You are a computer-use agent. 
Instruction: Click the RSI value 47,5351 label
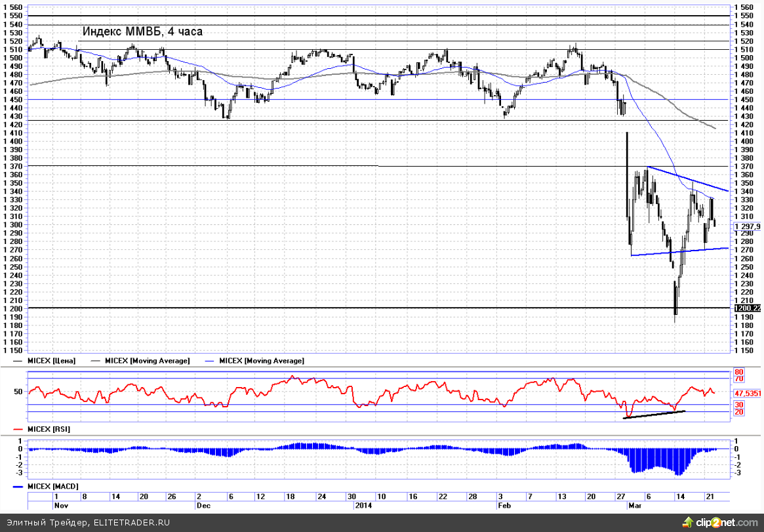point(748,394)
